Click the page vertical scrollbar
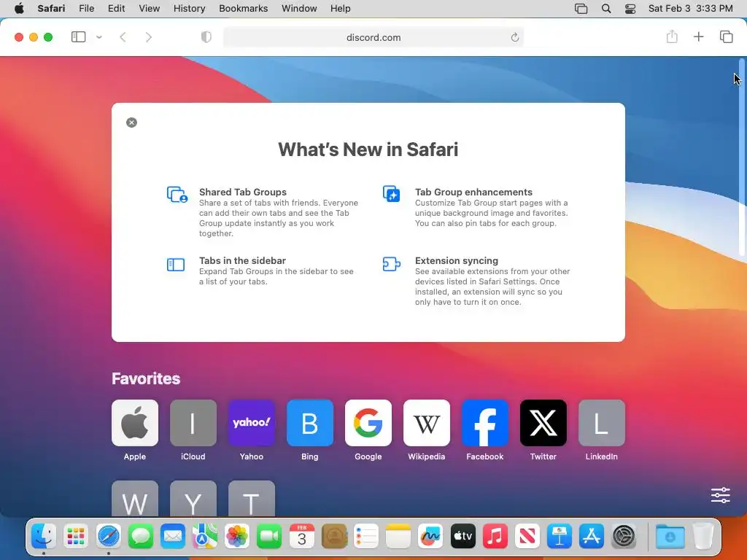Screen dimensions: 747x560 pyautogui.click(x=742, y=158)
